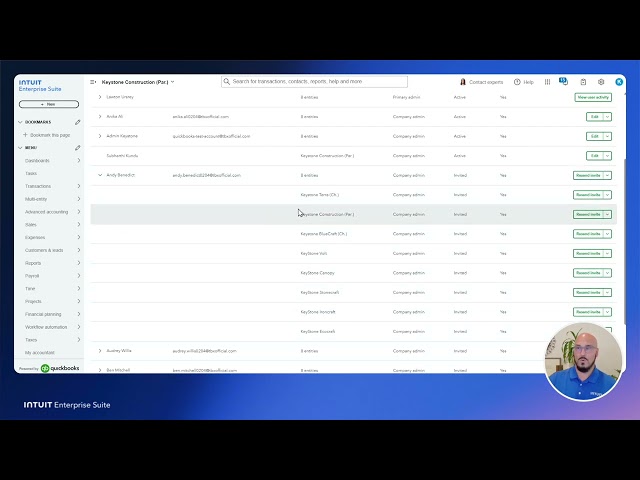The image size is (640, 480).
Task: Click the magnifier icon in search bar
Action: [227, 82]
